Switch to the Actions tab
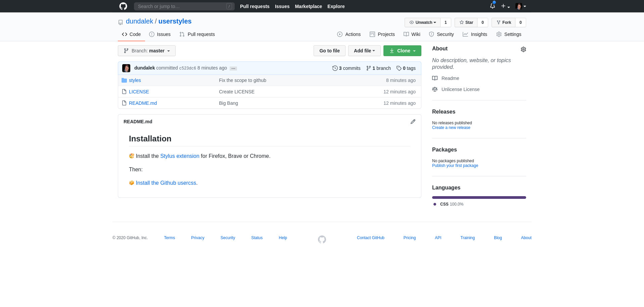 click(x=349, y=34)
